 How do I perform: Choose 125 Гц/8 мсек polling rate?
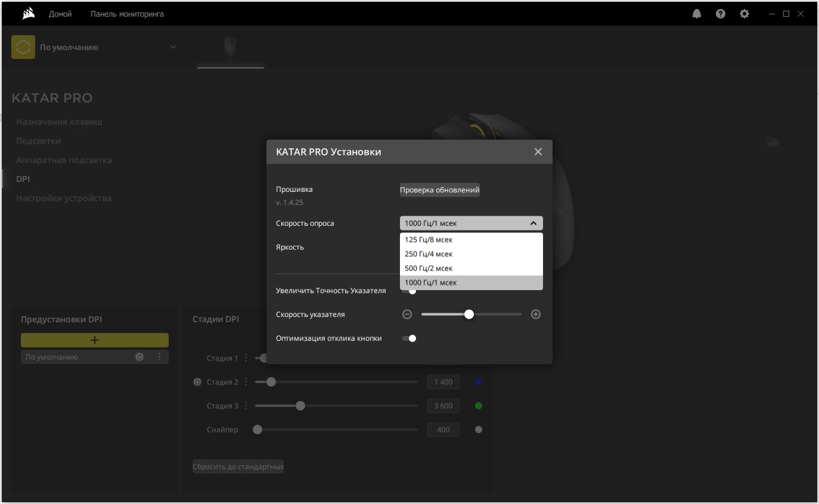click(471, 240)
